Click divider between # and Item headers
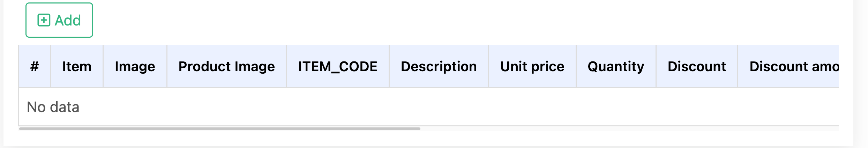Image resolution: width=868 pixels, height=148 pixels. pos(51,66)
